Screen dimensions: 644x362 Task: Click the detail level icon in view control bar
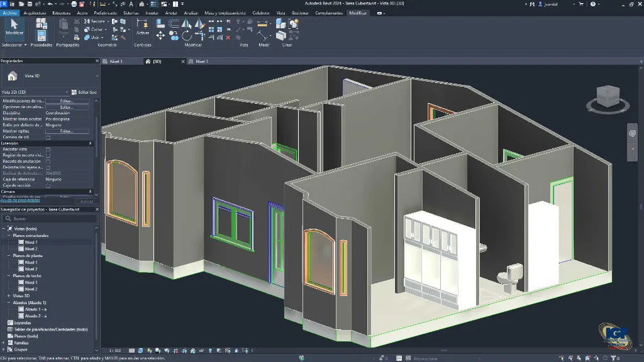(x=131, y=351)
